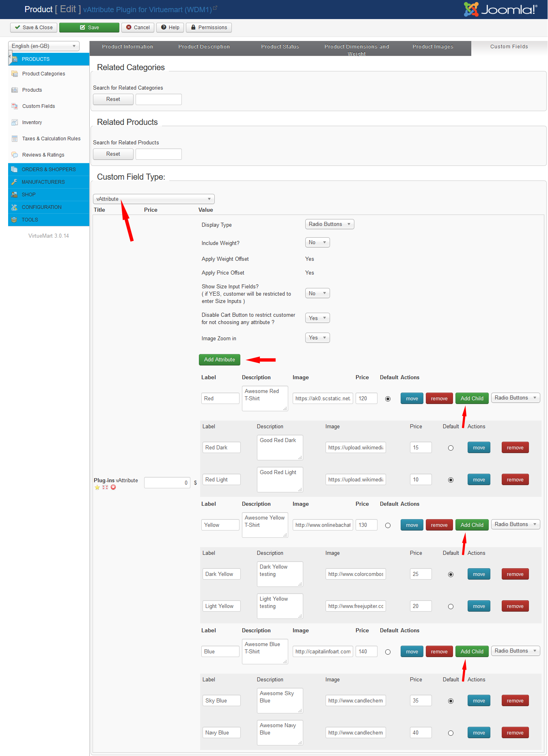Click the Save & Close toolbar button
548x756 pixels.
pos(34,28)
